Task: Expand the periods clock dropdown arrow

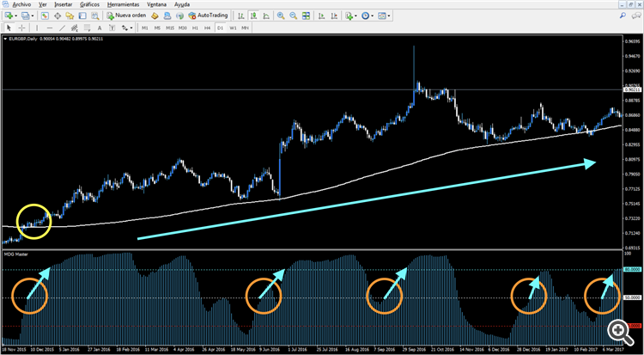Action: pyautogui.click(x=372, y=15)
